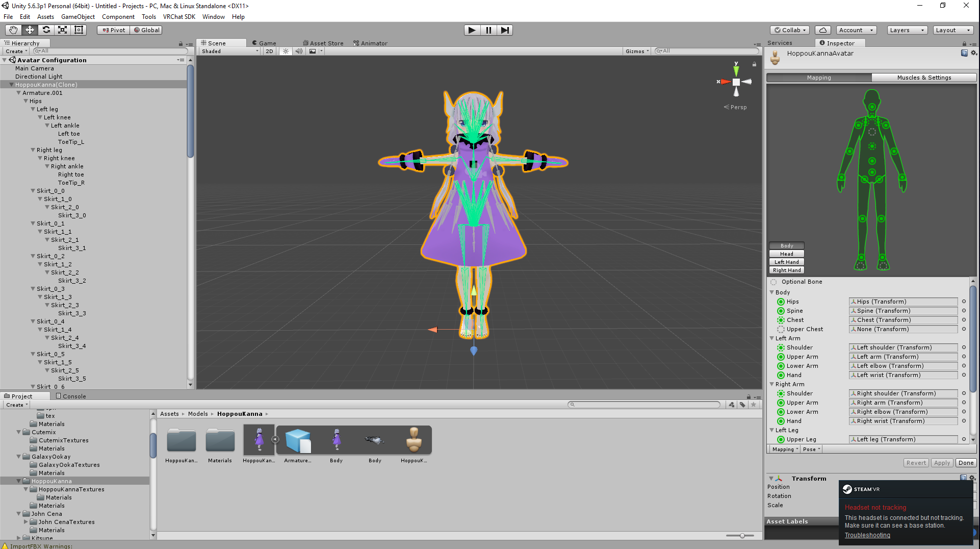Click the Right wrist bone picker circle
Viewport: 980px width, 549px height.
pyautogui.click(x=964, y=421)
